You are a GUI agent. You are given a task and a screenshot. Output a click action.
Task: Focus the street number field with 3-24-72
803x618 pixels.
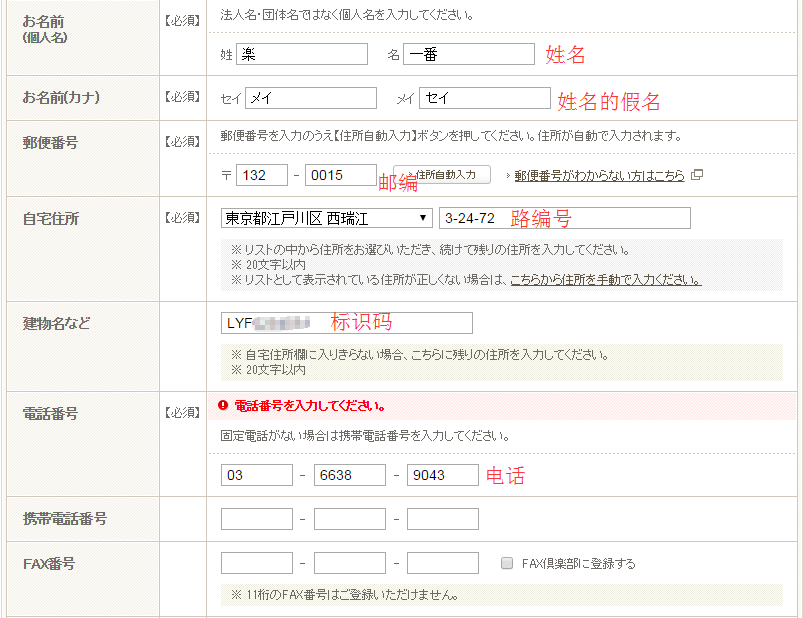(564, 218)
